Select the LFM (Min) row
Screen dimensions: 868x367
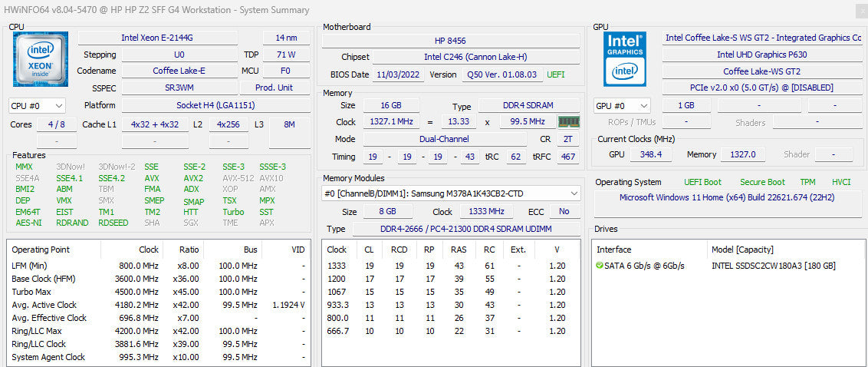point(158,266)
